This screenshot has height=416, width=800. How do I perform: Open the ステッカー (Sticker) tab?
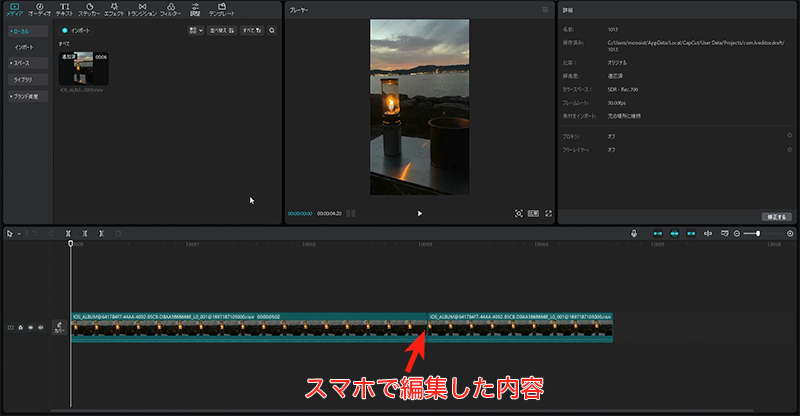(89, 9)
